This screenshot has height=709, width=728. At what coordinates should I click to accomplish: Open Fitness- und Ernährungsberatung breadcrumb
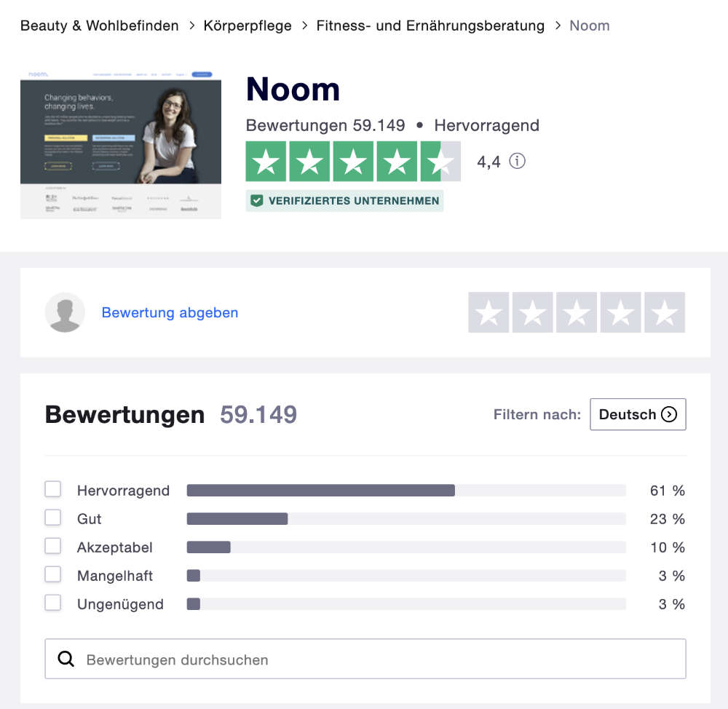click(x=430, y=25)
